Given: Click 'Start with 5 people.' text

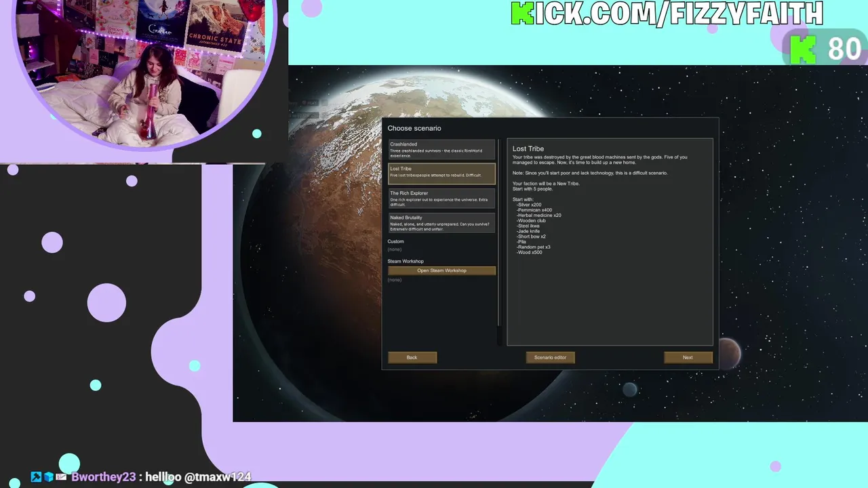Looking at the screenshot, I should point(533,188).
